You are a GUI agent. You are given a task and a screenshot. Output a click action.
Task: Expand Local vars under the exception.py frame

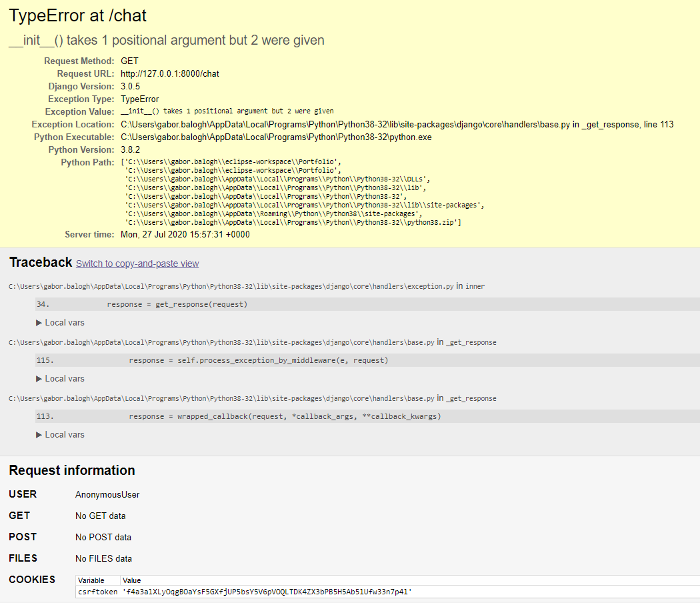(x=64, y=322)
